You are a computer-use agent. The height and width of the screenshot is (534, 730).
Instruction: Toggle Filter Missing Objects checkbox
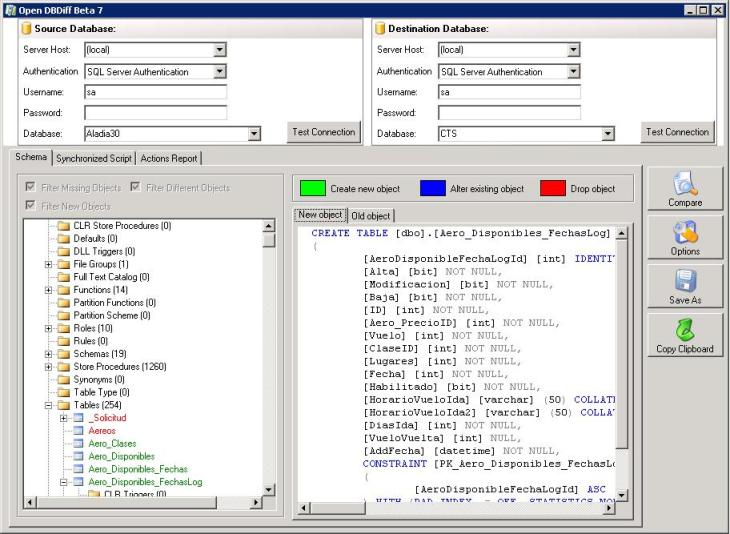point(31,187)
